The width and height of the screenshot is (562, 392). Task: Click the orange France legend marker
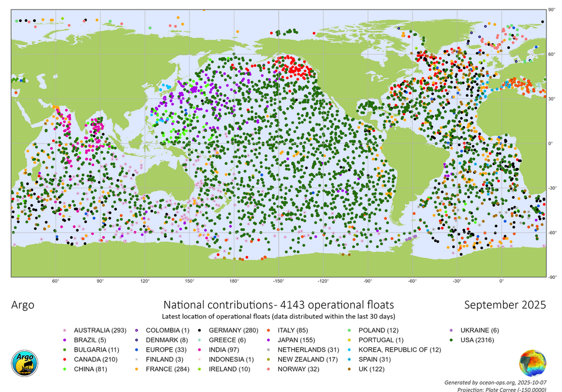tap(137, 369)
